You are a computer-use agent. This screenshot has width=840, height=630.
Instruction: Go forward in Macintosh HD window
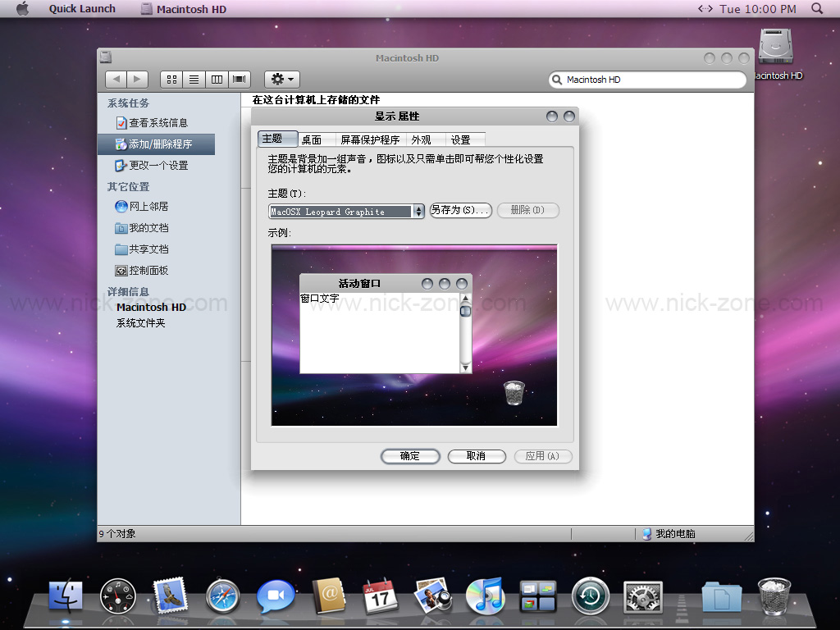tap(138, 80)
